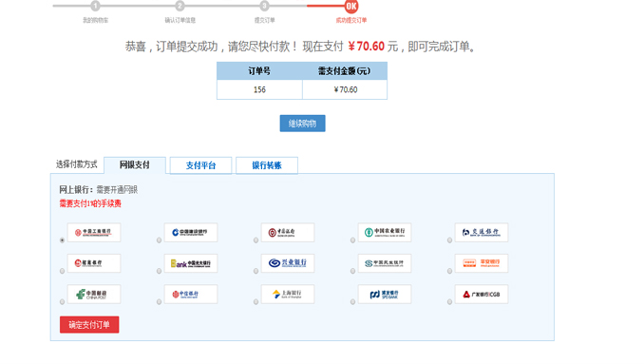
Task: Select the radio button for 中国光大银行
Action: pos(159,271)
